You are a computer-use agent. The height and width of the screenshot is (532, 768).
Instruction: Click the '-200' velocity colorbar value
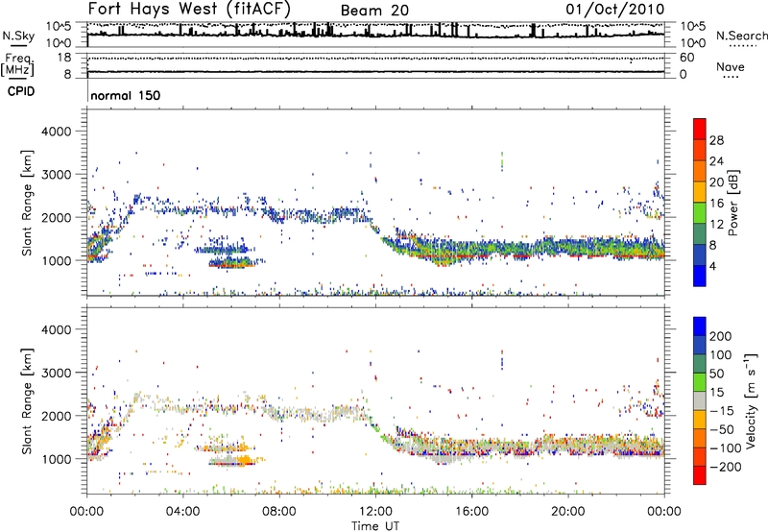[x=726, y=467]
